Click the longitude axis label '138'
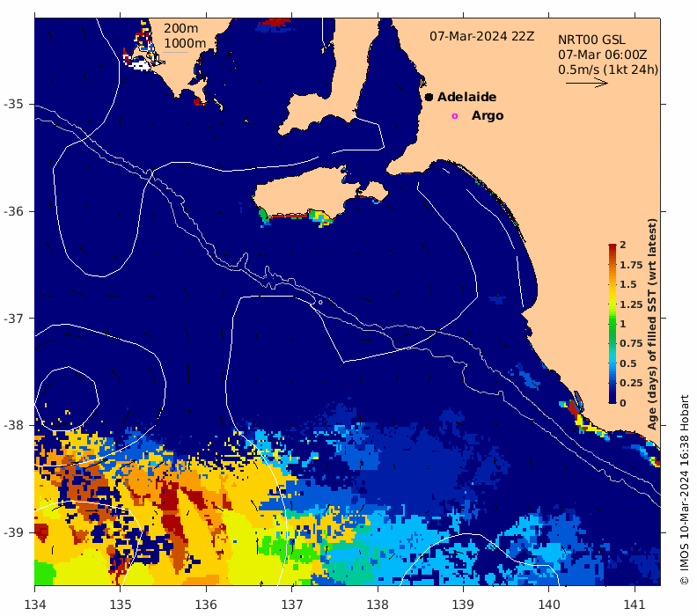 pos(378,605)
